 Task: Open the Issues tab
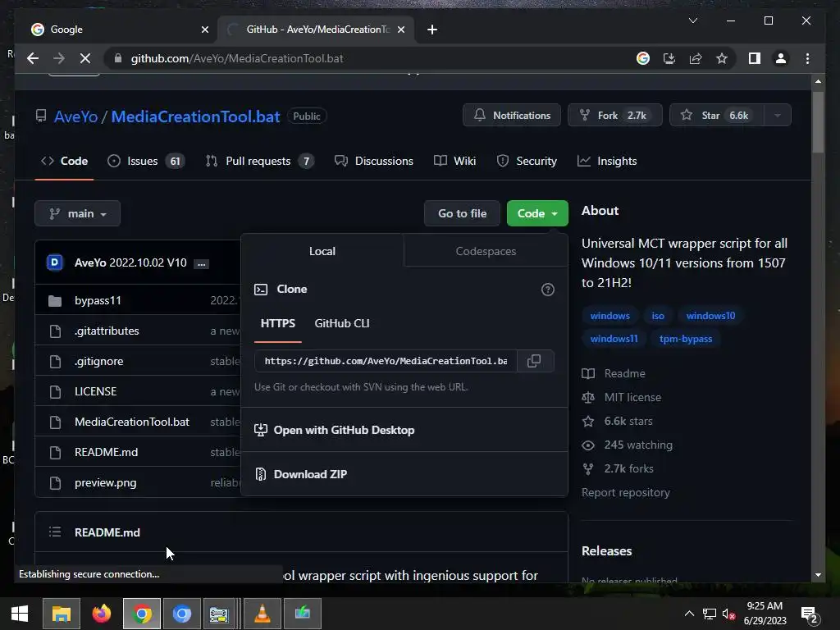[146, 162]
